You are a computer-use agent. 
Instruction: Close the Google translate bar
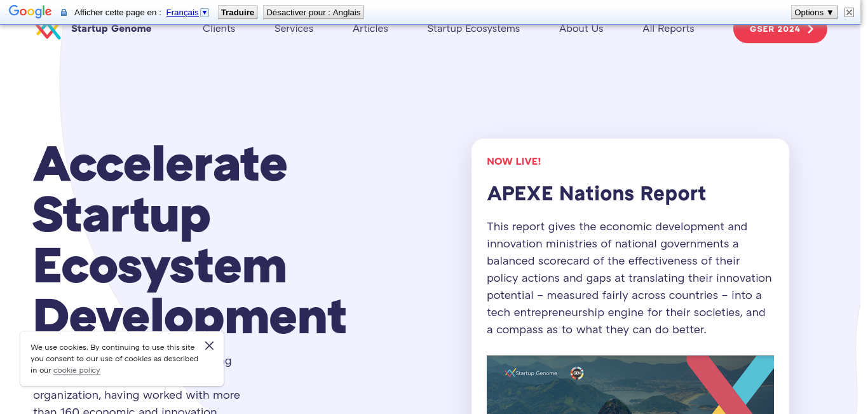(849, 12)
